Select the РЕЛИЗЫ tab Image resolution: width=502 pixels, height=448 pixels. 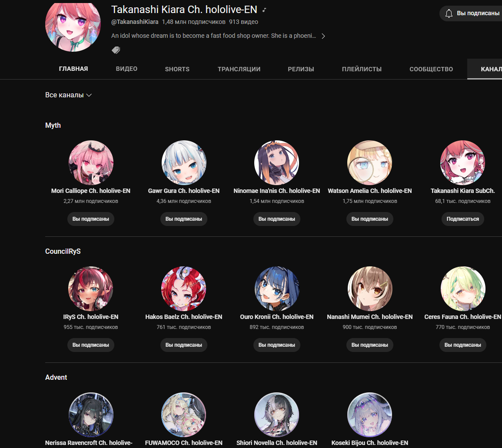pos(301,69)
